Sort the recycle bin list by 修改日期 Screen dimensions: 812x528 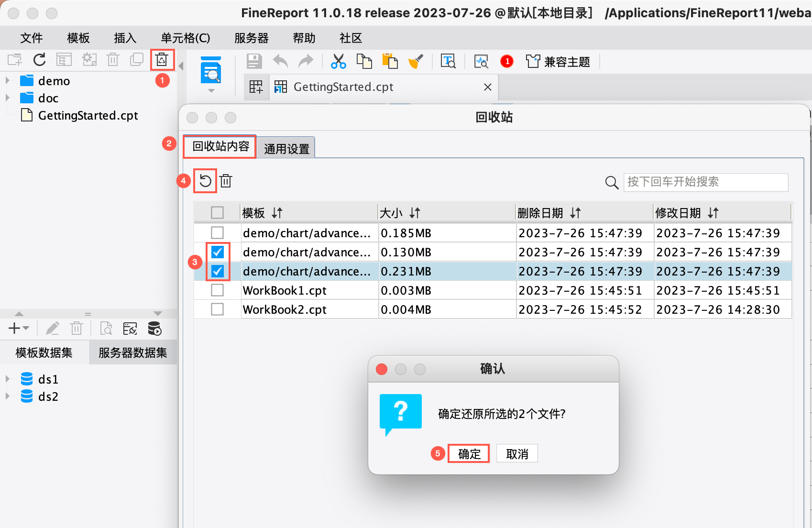pyautogui.click(x=713, y=213)
